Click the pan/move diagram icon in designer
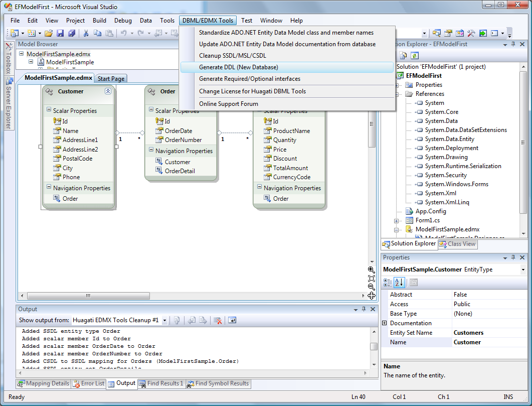 (372, 296)
